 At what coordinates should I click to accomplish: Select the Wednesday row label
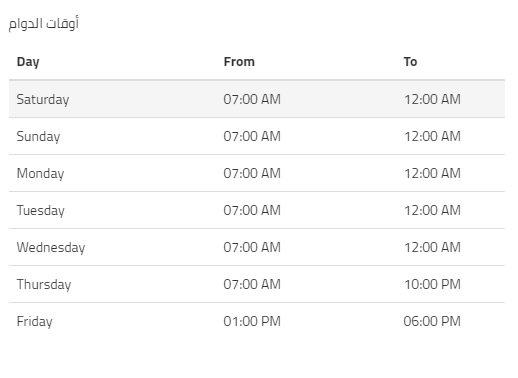click(51, 248)
